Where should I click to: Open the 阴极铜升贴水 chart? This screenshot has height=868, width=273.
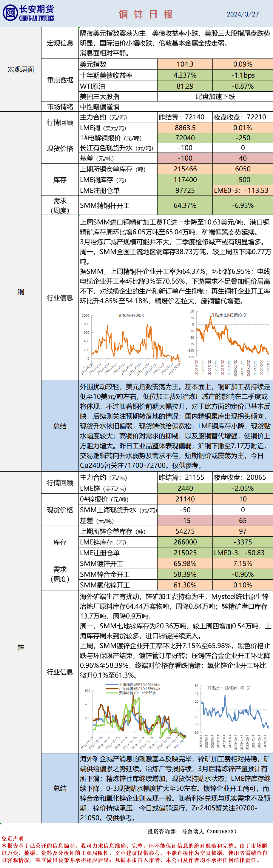[131, 343]
